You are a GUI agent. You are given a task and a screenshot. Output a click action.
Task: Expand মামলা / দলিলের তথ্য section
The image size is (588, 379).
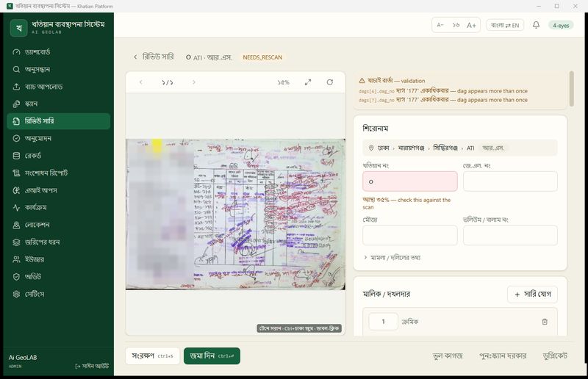coord(392,258)
